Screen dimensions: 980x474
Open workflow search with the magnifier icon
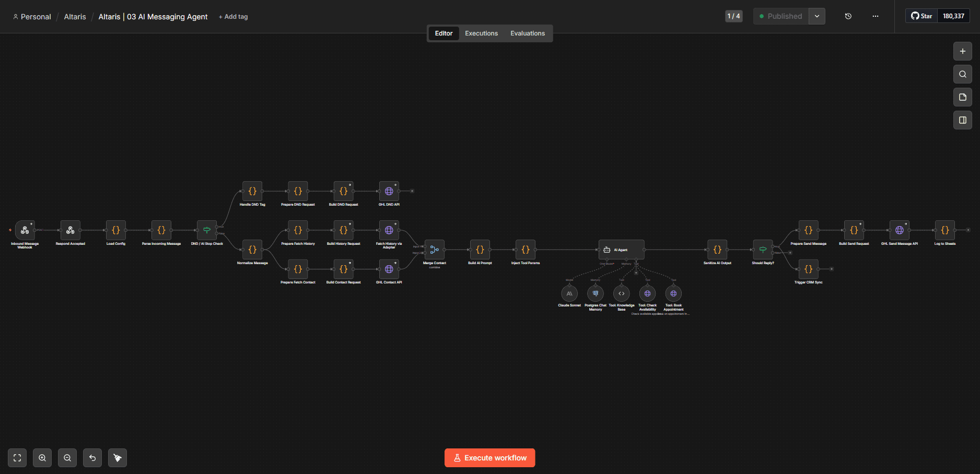coord(962,74)
